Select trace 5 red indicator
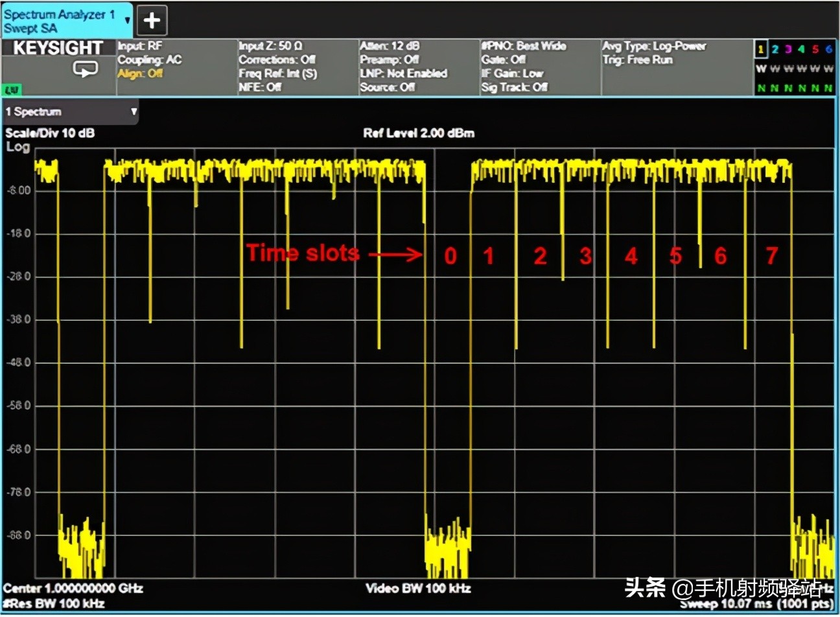The height and width of the screenshot is (617, 840). (815, 49)
